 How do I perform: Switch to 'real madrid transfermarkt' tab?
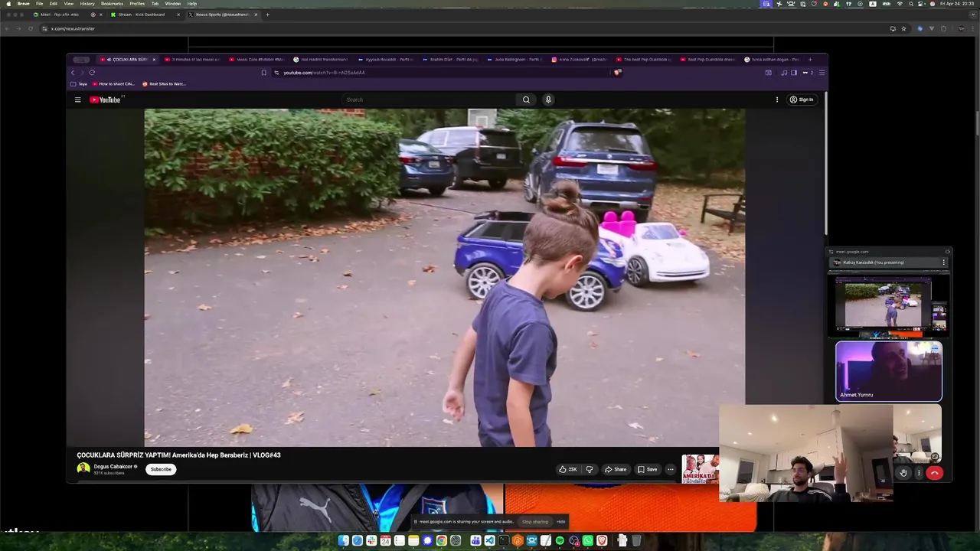click(x=322, y=59)
